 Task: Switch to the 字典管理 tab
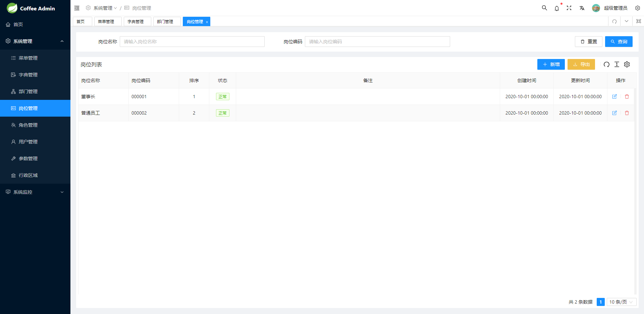[x=136, y=21]
